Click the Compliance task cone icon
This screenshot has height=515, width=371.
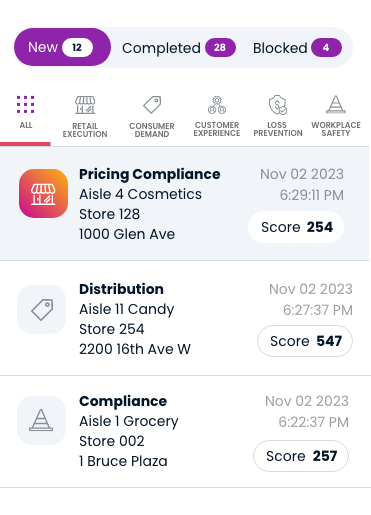pyautogui.click(x=41, y=420)
